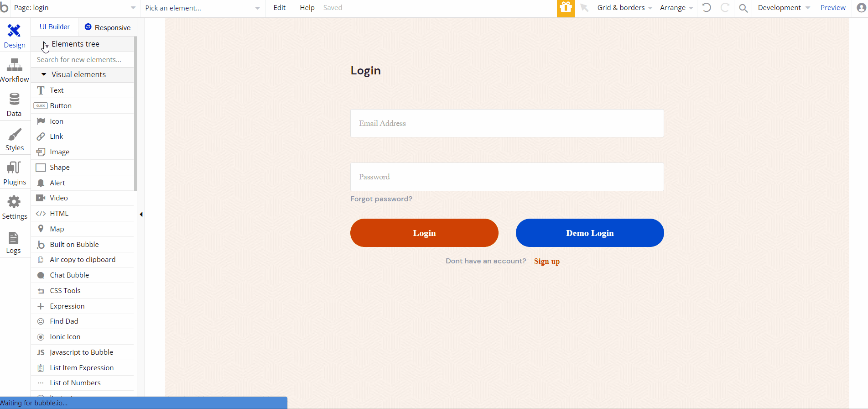
Task: Collapse the Visual elements section
Action: click(44, 74)
